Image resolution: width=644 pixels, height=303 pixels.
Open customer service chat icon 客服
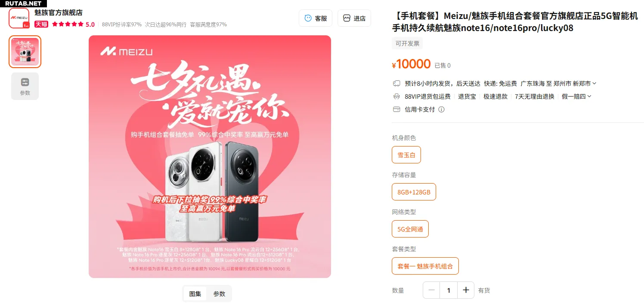(x=308, y=18)
